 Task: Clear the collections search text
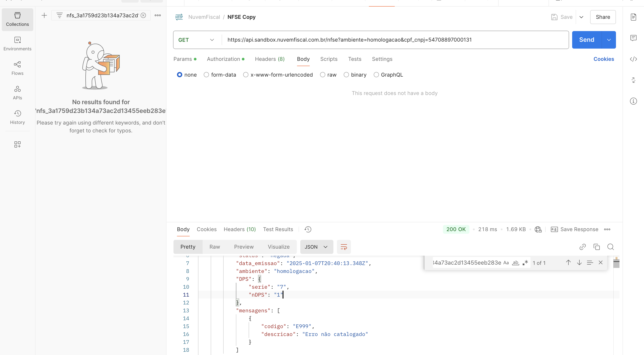point(143,16)
